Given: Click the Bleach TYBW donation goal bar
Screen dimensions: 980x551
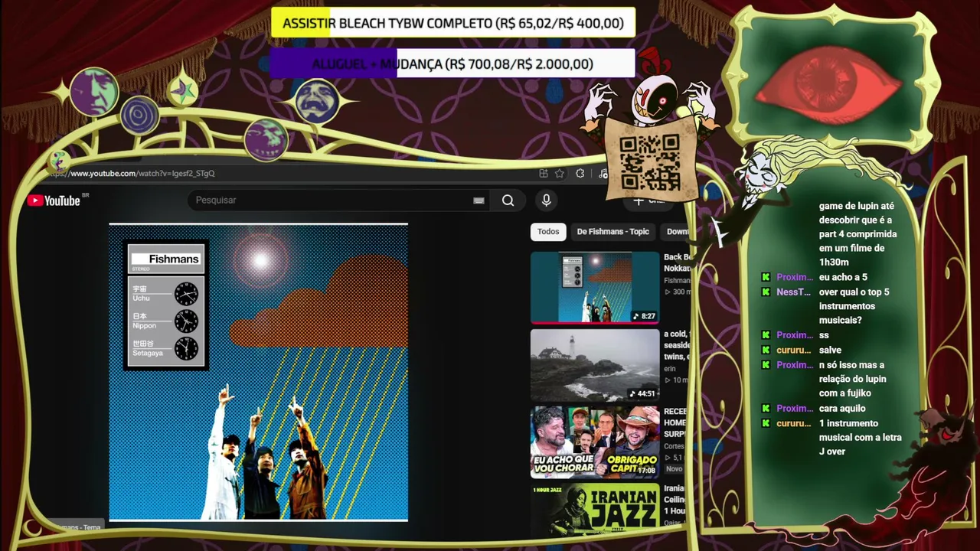Looking at the screenshot, I should [453, 23].
